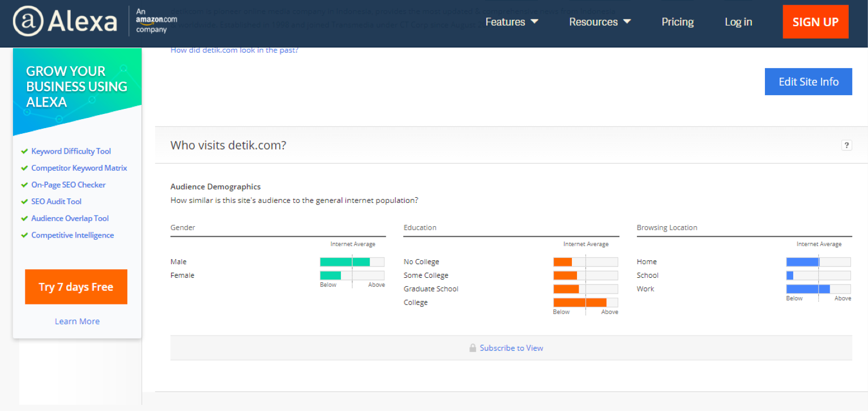Open Competitive Intelligence link
Screen dimensions: 868x411
pos(72,235)
